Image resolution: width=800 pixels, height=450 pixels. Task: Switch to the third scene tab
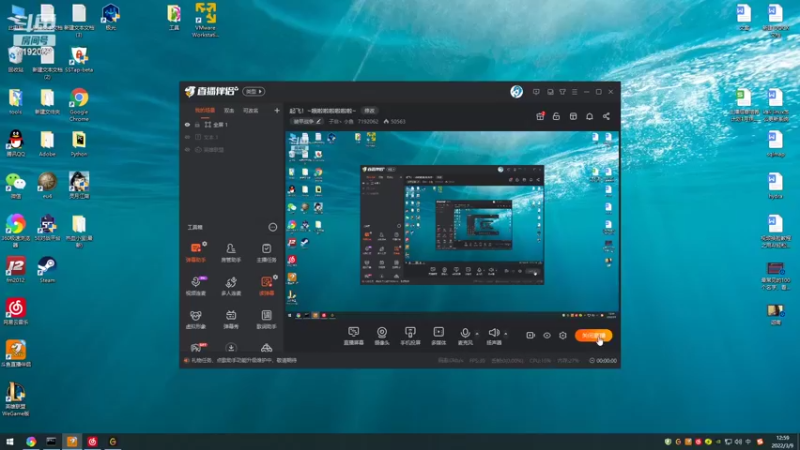(x=251, y=110)
